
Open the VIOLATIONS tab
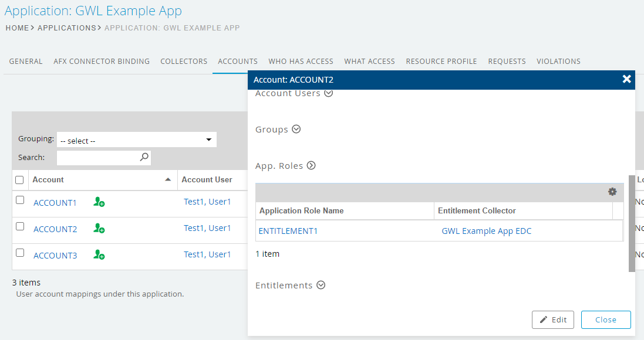558,61
